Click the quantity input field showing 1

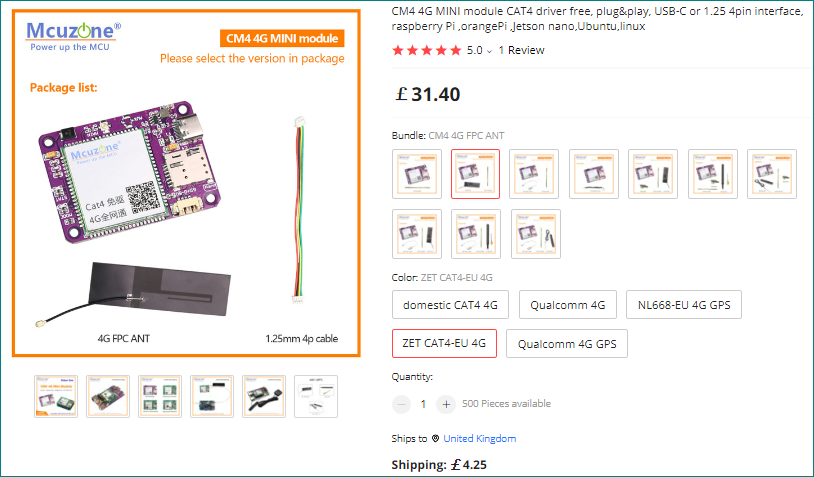click(423, 404)
